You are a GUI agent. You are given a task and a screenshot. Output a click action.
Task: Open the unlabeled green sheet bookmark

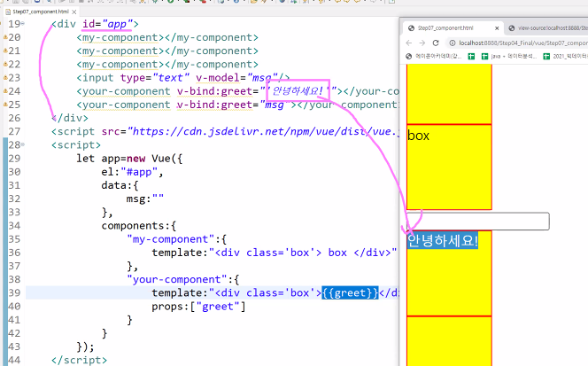[471, 57]
